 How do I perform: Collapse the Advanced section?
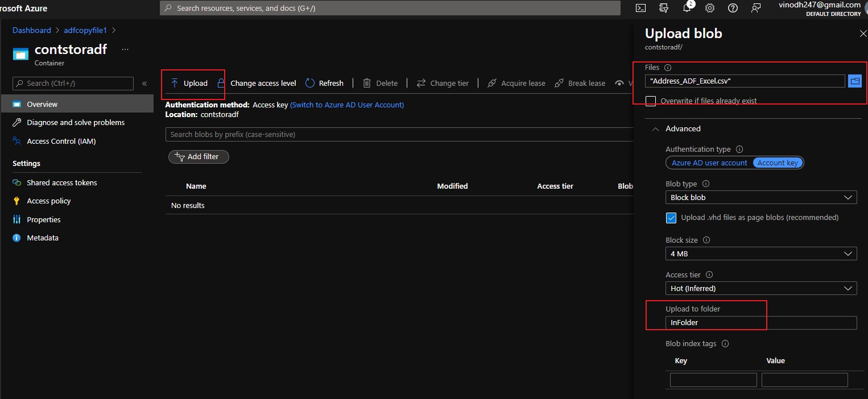[656, 129]
